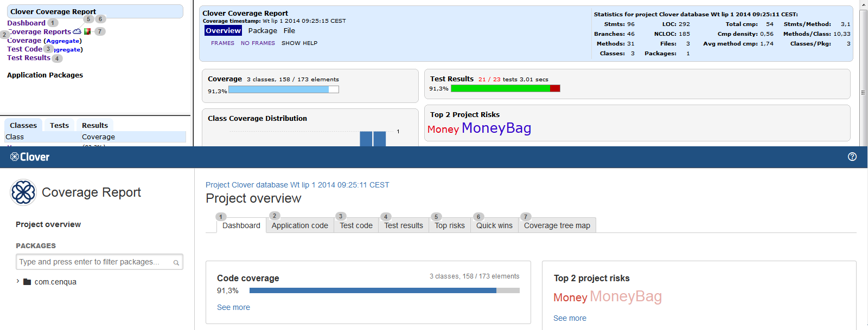Open the Test Code link

point(24,49)
